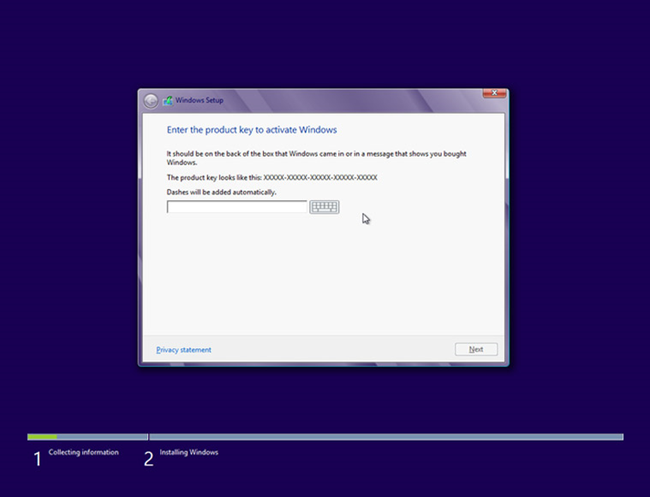Open the on-screen keyboard icon
Image resolution: width=650 pixels, height=497 pixels.
[324, 207]
